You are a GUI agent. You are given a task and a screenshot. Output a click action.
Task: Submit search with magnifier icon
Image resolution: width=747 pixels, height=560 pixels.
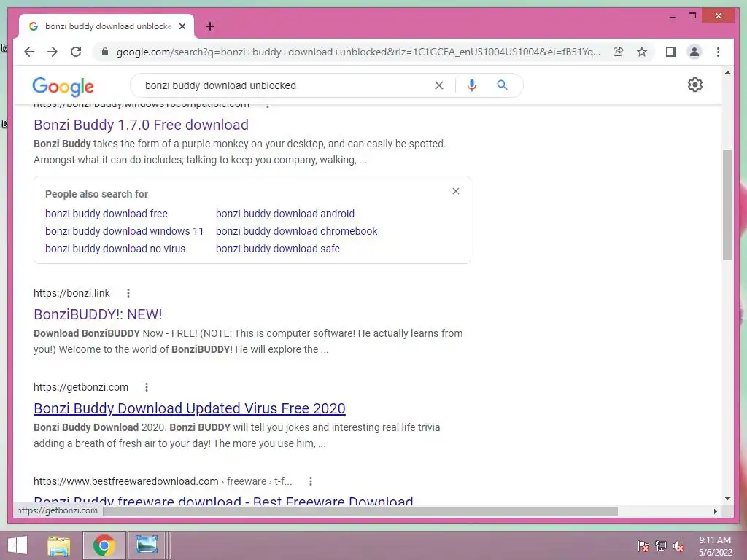tap(502, 85)
